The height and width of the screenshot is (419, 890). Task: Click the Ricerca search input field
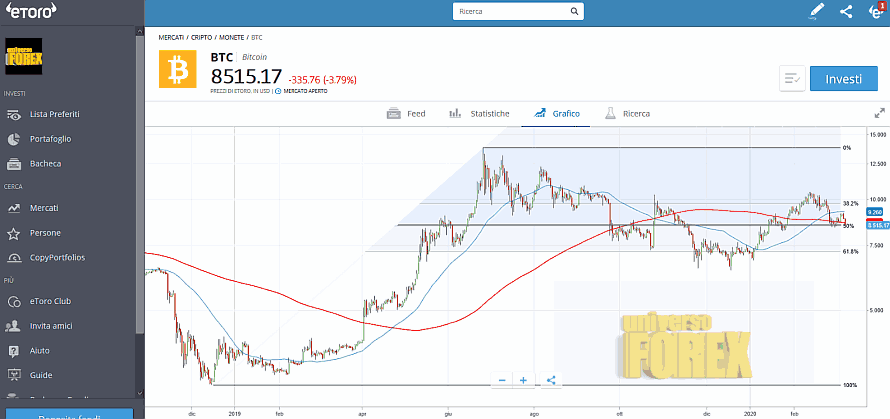pyautogui.click(x=510, y=12)
